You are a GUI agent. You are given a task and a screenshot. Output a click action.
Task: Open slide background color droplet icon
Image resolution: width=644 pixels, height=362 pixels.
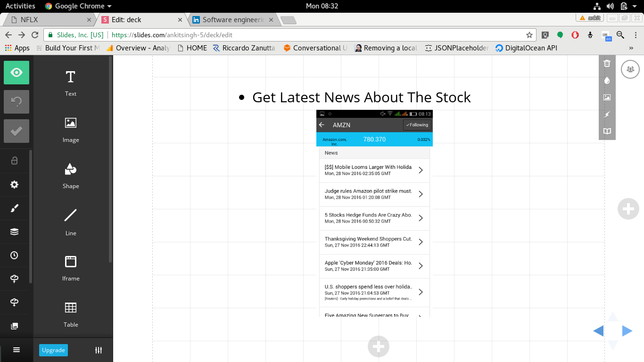coord(607,80)
